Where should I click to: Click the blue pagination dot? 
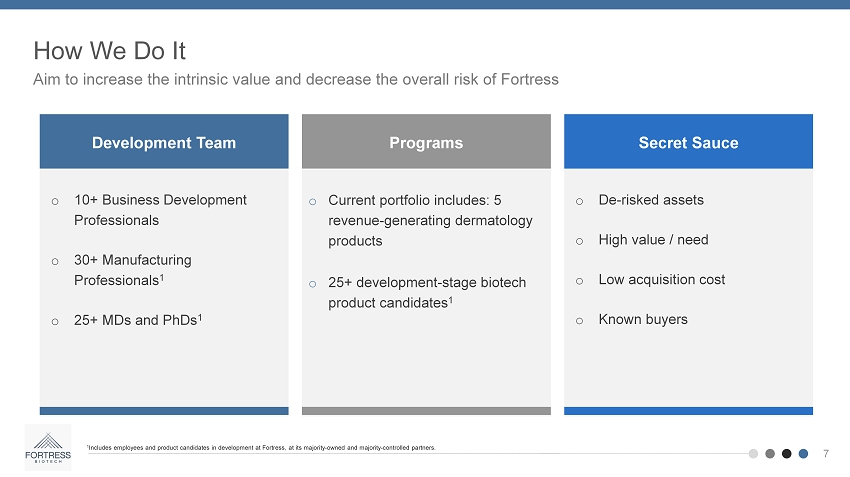pos(803,453)
